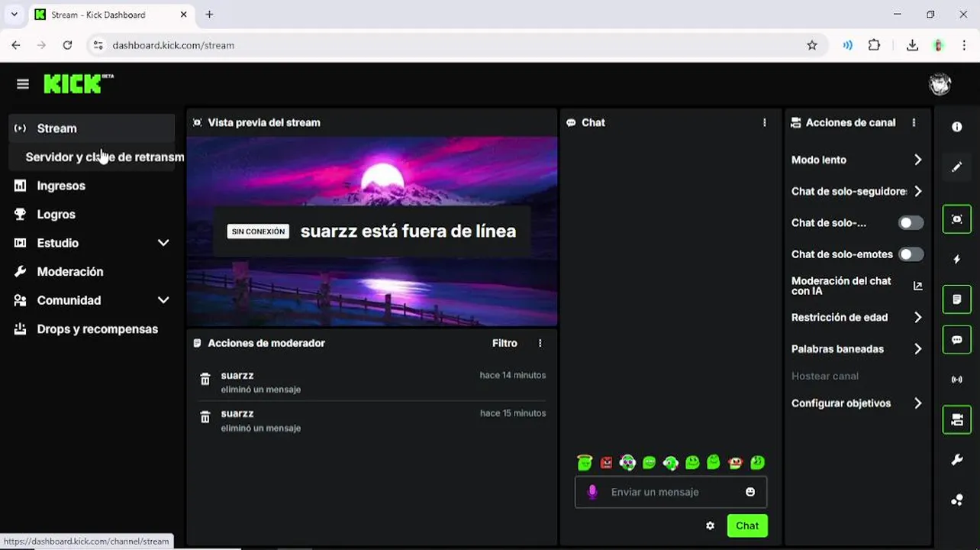Image resolution: width=980 pixels, height=550 pixels.
Task: Go back with the browser back arrow
Action: coord(16,45)
